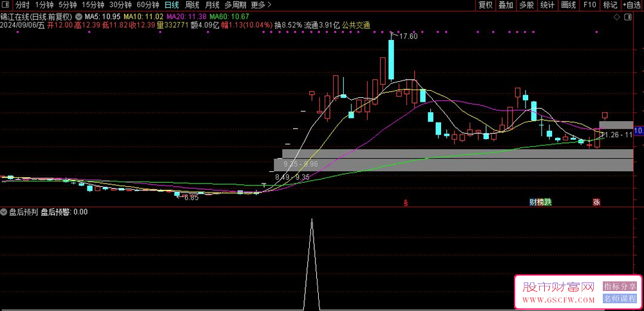Click the MA5: 10.95 label
644x311 pixels.
102,17
